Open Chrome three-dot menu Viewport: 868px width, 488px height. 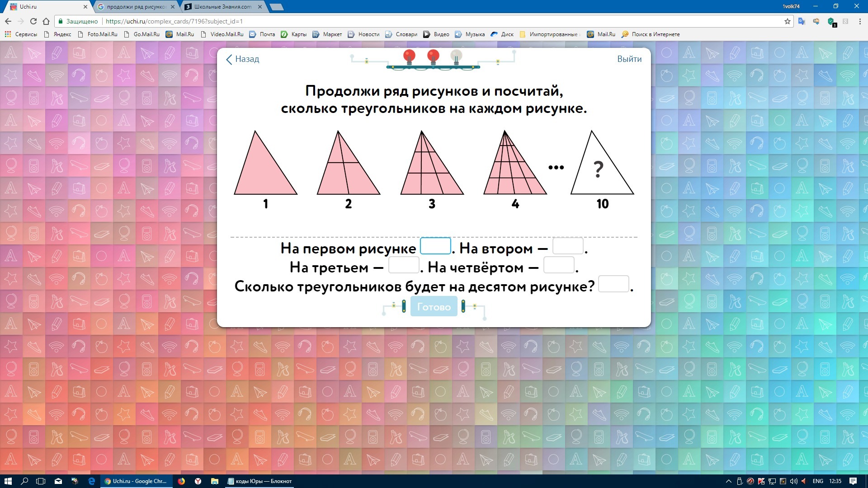(860, 21)
